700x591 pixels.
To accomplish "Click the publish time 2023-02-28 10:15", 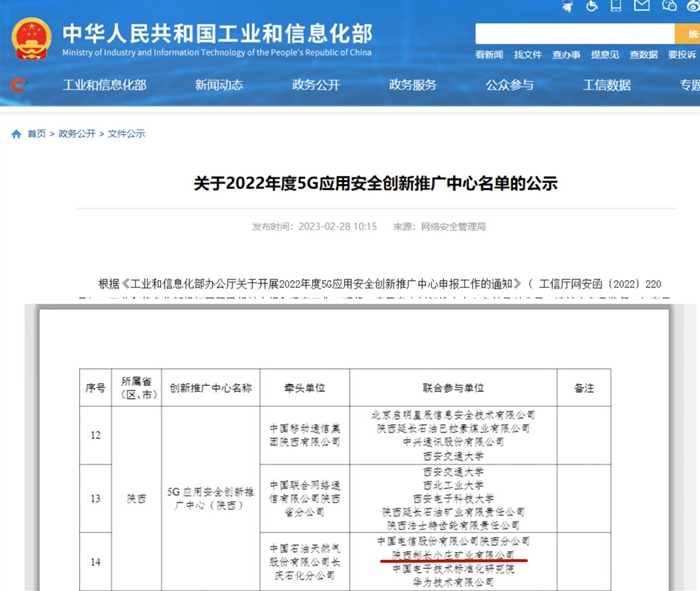I will pyautogui.click(x=338, y=227).
